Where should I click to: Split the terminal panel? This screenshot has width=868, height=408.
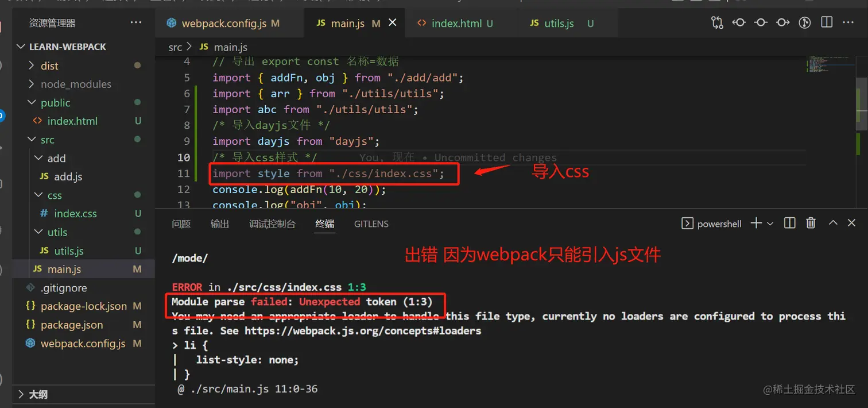790,223
